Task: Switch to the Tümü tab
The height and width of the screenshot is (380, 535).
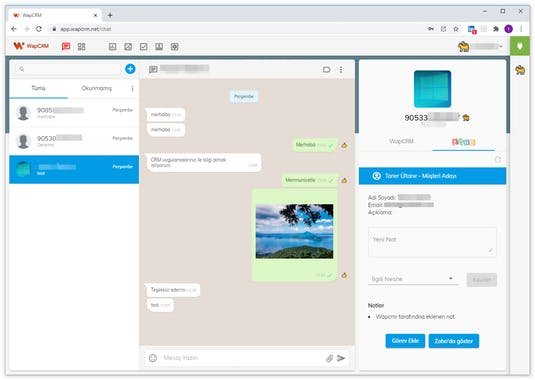Action: coord(39,88)
